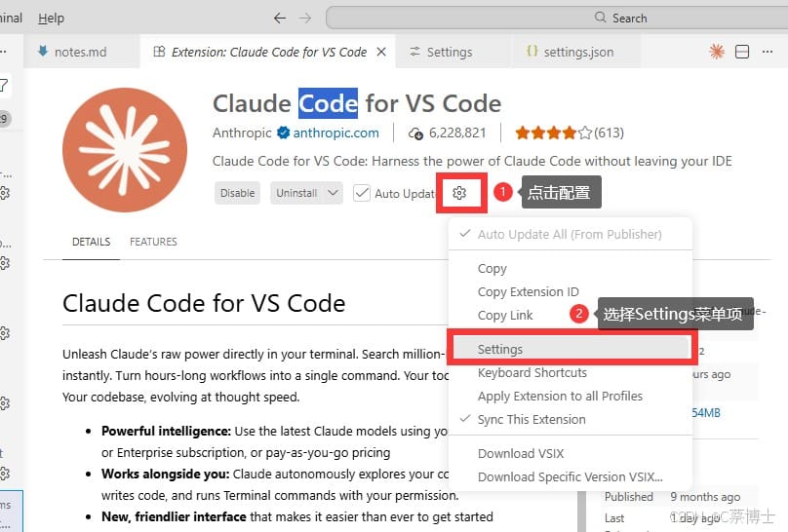Open the anthropic.com publisher link

(335, 133)
